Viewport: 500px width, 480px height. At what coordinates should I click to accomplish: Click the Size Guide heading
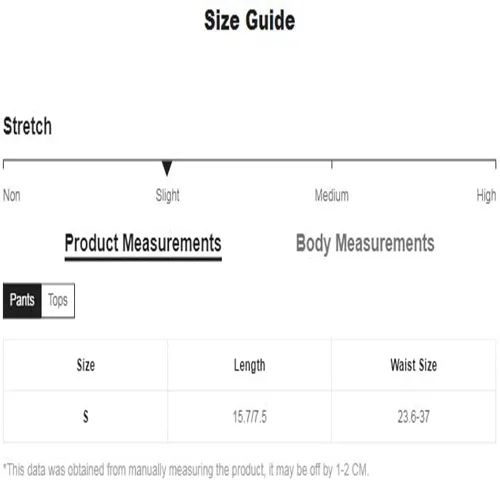[x=250, y=20]
